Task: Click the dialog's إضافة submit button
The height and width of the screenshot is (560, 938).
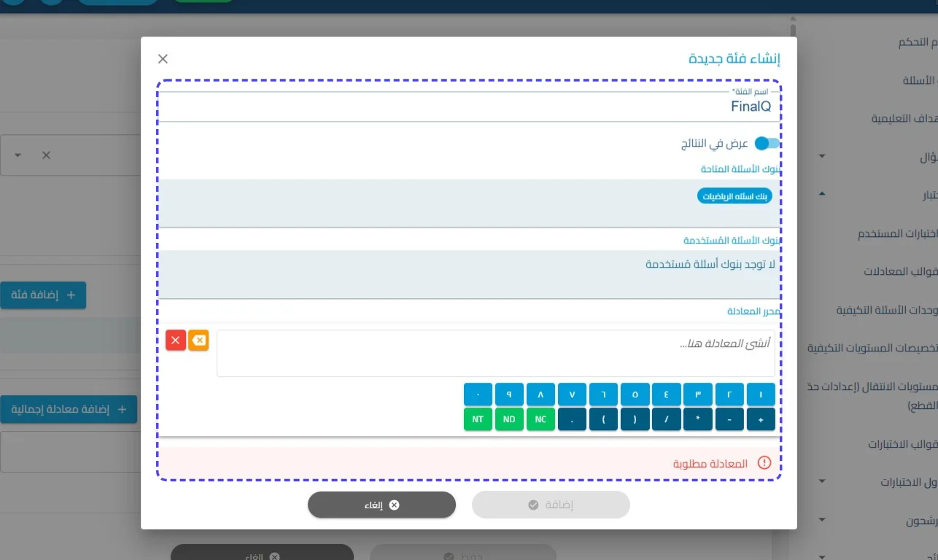Action: coord(551,505)
